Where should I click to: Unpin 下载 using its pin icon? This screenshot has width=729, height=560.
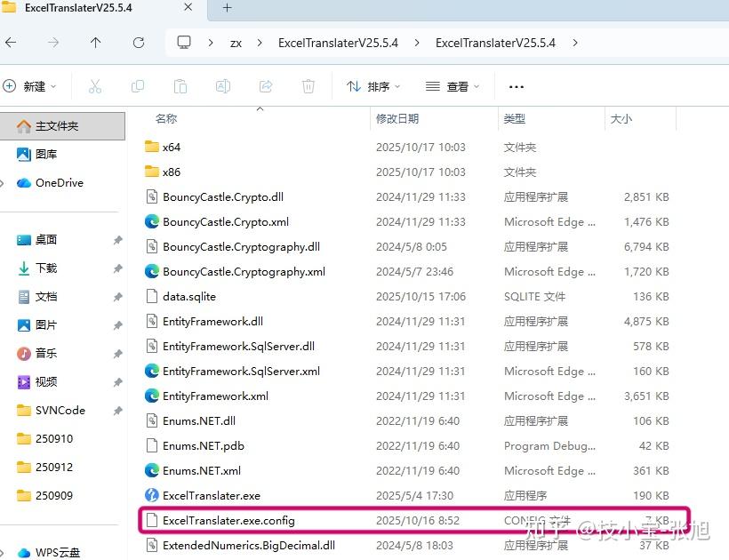117,268
